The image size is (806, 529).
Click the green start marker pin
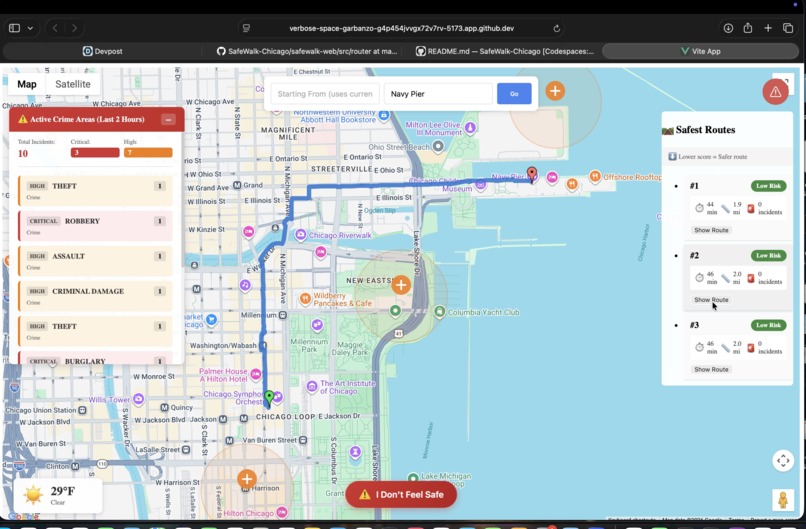click(x=269, y=398)
